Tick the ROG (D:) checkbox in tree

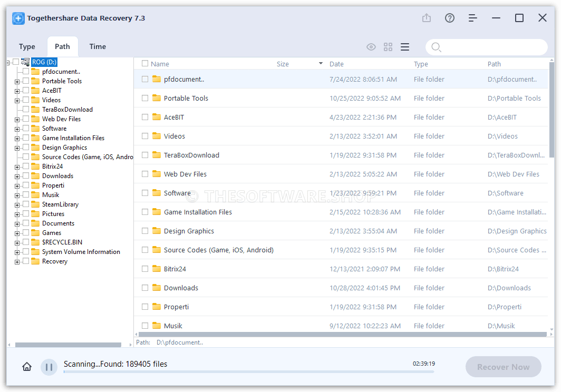[x=16, y=62]
